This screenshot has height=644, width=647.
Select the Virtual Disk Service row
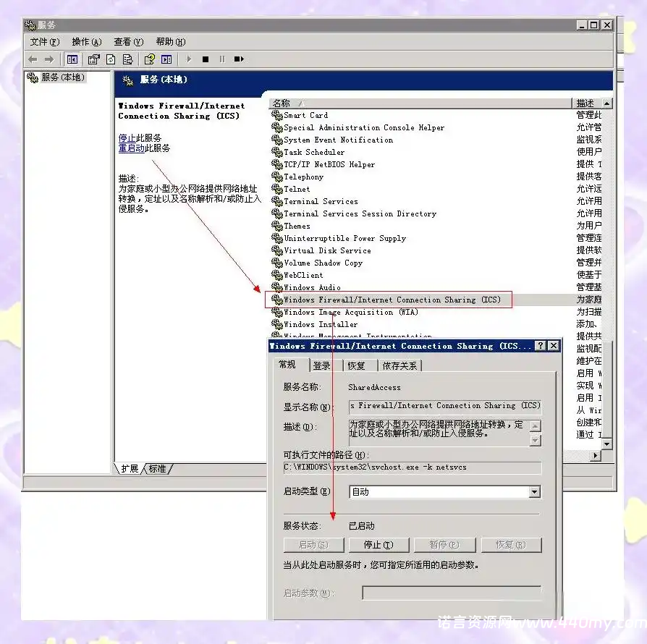point(327,250)
